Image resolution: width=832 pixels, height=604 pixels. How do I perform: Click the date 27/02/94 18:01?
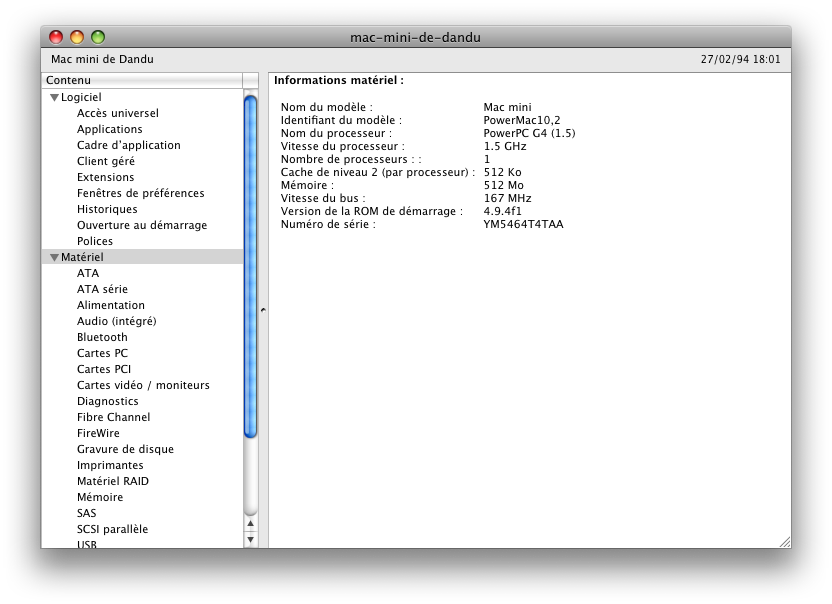point(740,59)
